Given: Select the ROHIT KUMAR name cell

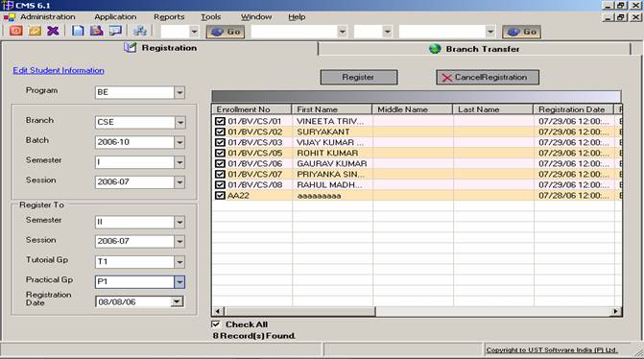Looking at the screenshot, I should pos(332,153).
